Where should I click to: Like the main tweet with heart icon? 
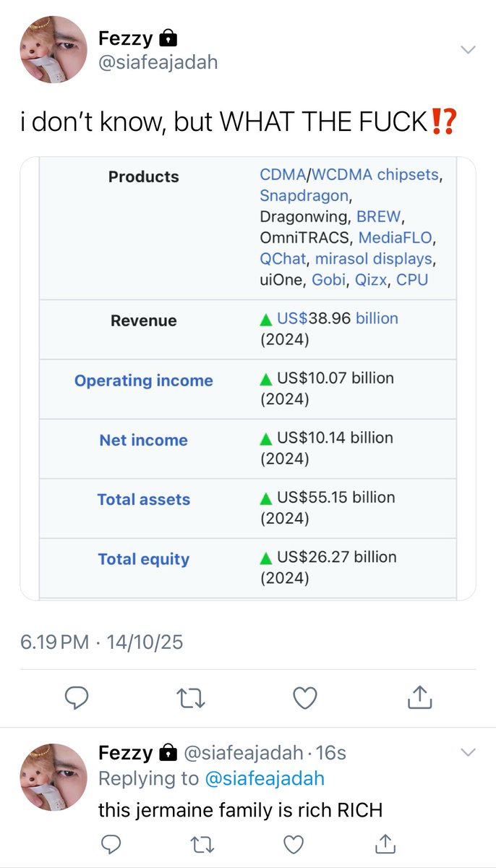(x=305, y=697)
